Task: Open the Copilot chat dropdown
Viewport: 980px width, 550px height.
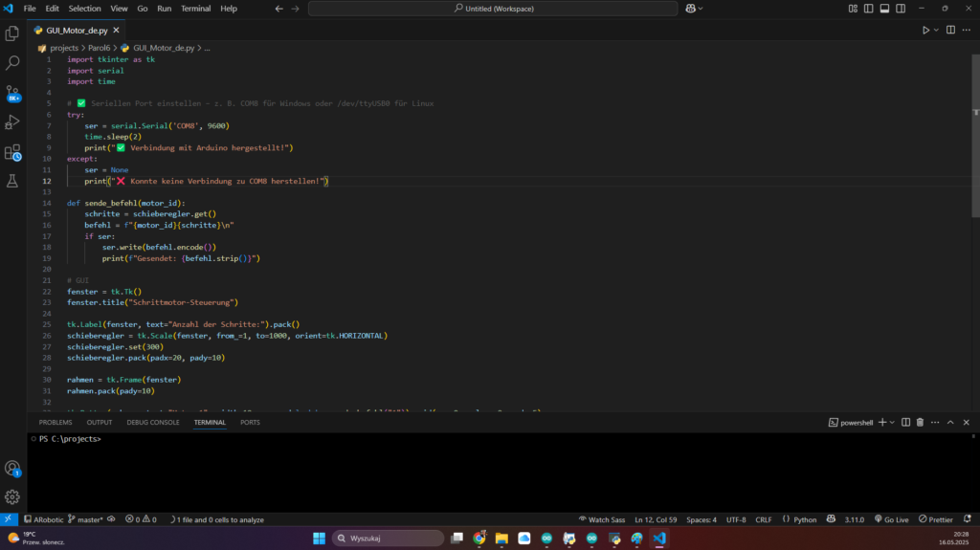Action: click(695, 9)
